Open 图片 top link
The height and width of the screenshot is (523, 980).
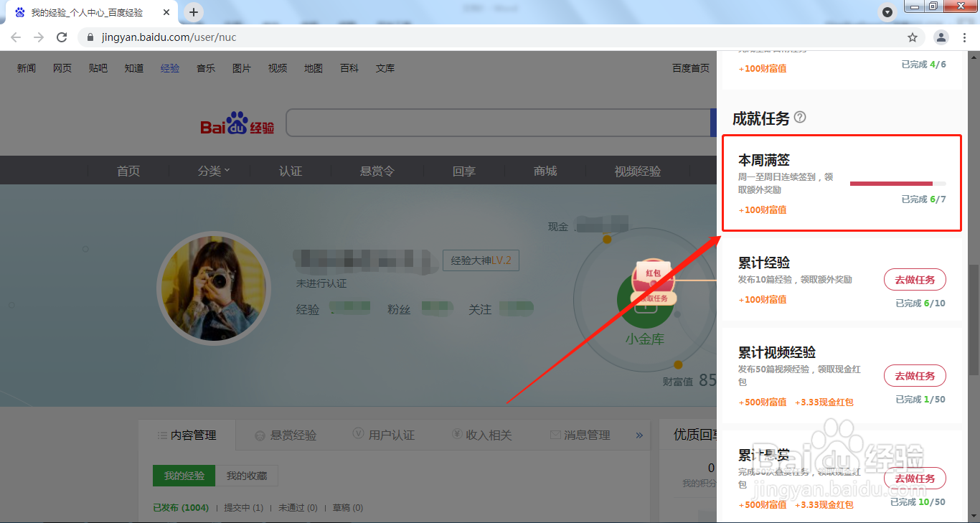(x=242, y=68)
